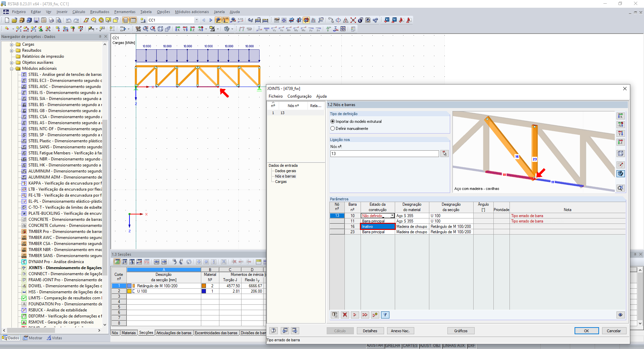
Task: Click the pin icon of the project navigator
Action: (x=100, y=37)
